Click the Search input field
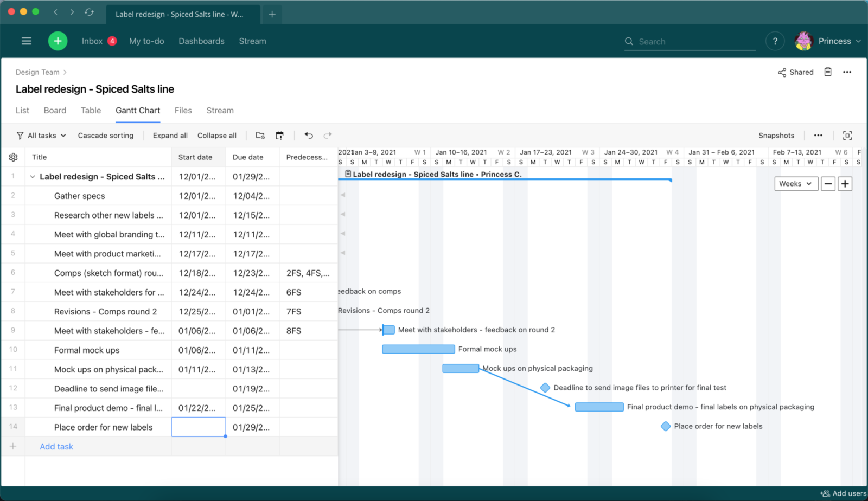Screen dimensions: 868x501 (695, 42)
